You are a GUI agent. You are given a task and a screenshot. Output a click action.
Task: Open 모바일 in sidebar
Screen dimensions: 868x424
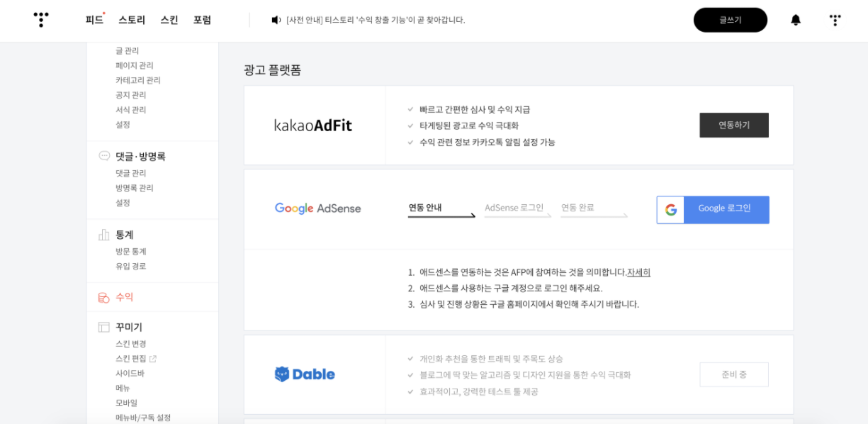click(x=127, y=403)
